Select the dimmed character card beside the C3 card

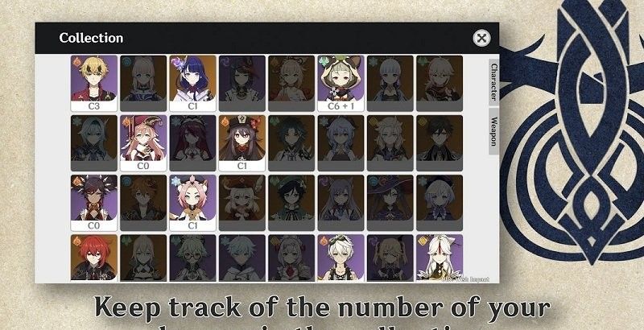(143, 84)
